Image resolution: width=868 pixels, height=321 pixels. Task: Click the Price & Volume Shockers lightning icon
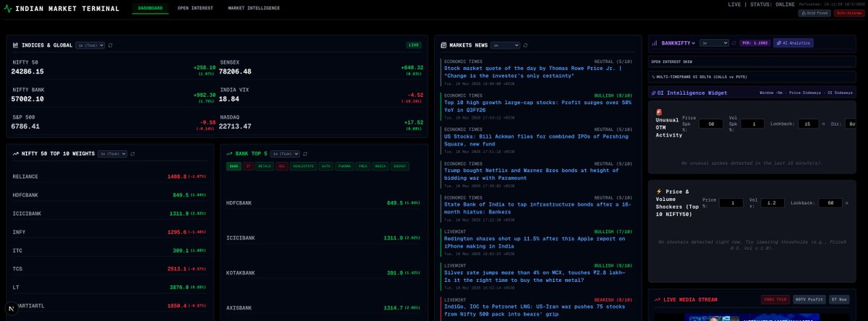[x=659, y=191]
